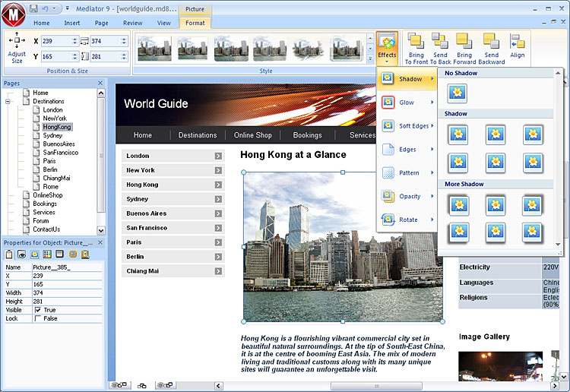Click the Bring Forward icon
Screen dimensions: 570x392
[464, 41]
